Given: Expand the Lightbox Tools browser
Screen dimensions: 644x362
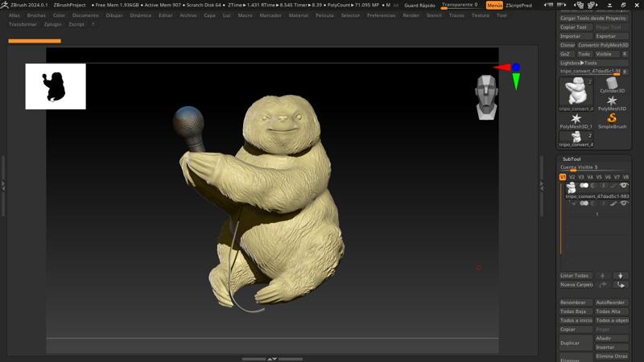Looking at the screenshot, I should (578, 63).
